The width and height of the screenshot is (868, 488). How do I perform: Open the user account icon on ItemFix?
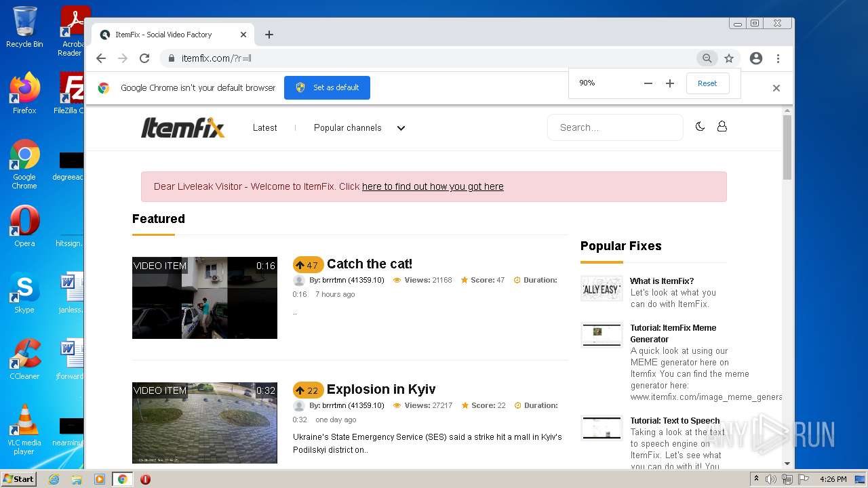[x=722, y=127]
